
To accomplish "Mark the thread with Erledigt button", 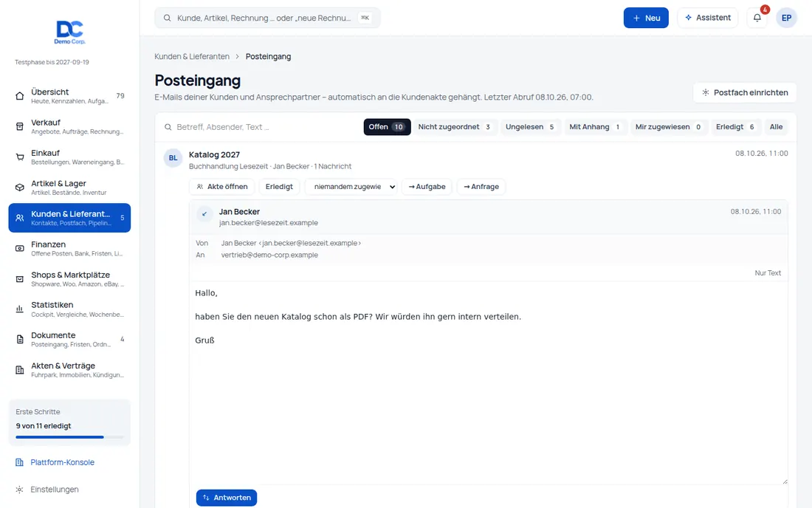I will (279, 186).
